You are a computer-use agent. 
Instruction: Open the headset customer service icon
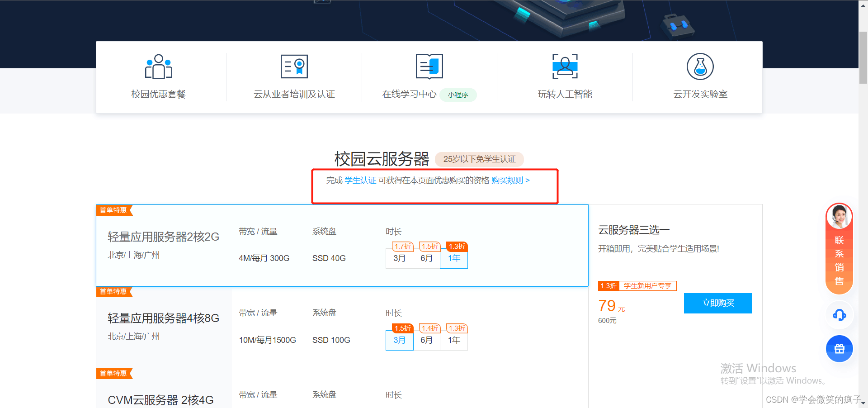click(840, 315)
